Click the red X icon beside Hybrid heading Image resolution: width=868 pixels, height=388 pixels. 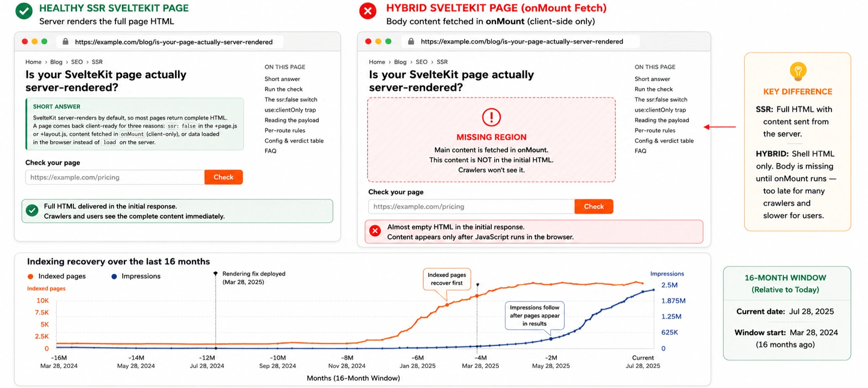tap(368, 11)
